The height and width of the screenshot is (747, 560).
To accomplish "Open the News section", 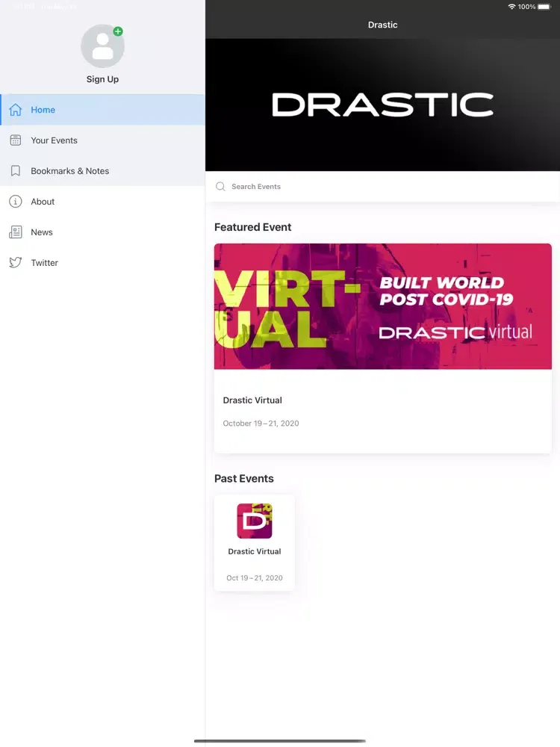I will [102, 232].
